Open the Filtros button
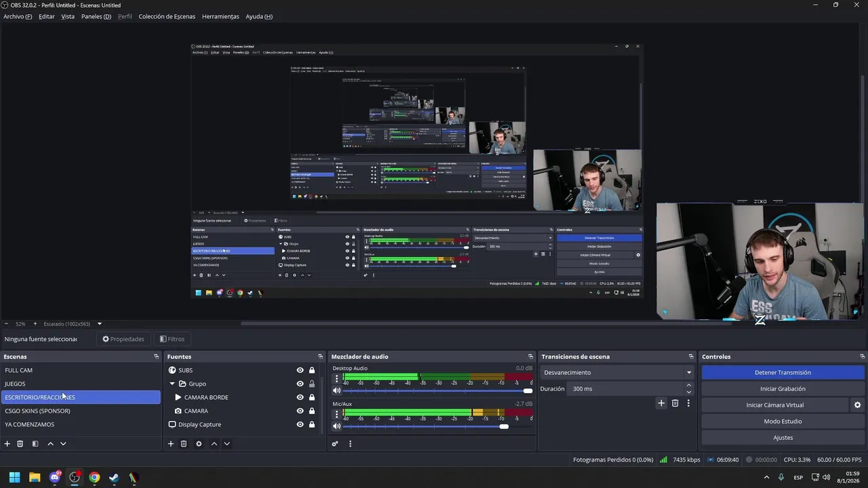Image resolution: width=868 pixels, height=488 pixels. point(172,339)
